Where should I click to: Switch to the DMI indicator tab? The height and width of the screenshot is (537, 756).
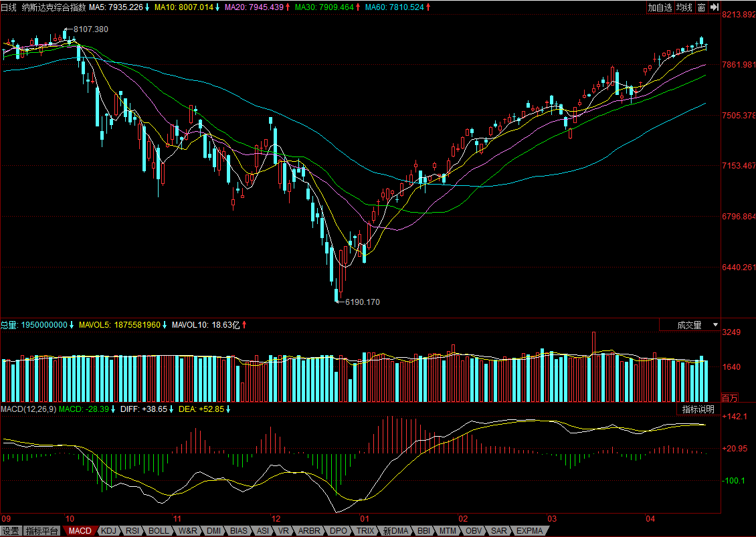213,531
